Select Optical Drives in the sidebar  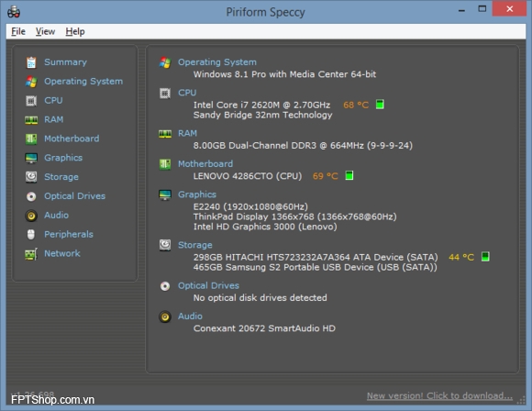[74, 196]
